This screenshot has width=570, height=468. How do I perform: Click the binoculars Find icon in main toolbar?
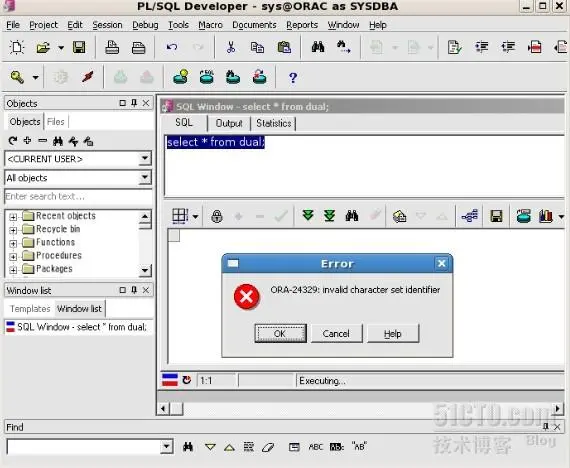click(x=318, y=47)
